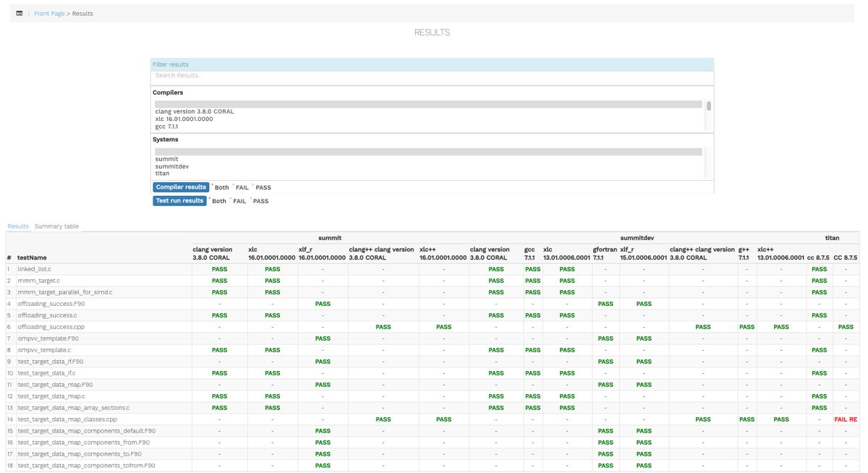Click the offloading_success.cpp test name
The width and height of the screenshot is (868, 473).
51,327
